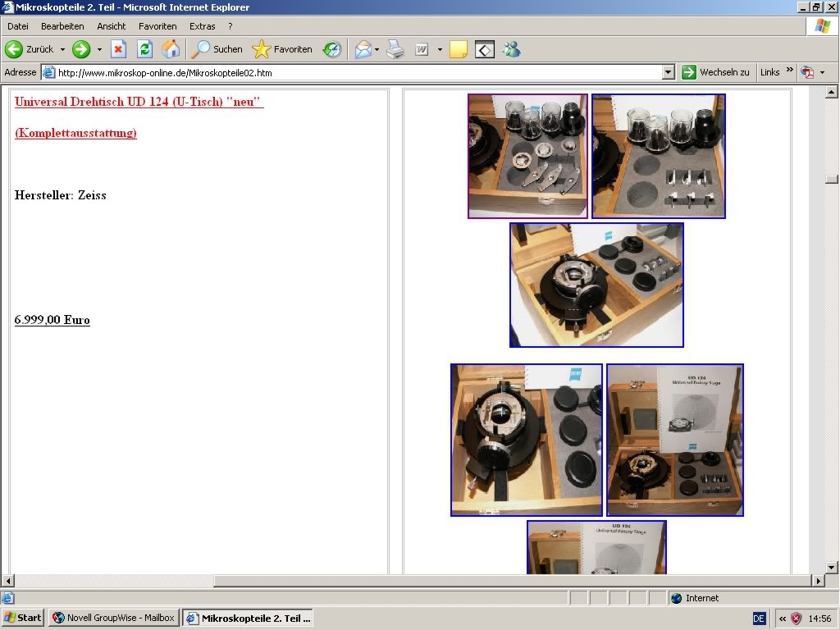Screen dimensions: 840x630
Task: Expand the Zurück history dropdown arrow
Action: pos(62,49)
